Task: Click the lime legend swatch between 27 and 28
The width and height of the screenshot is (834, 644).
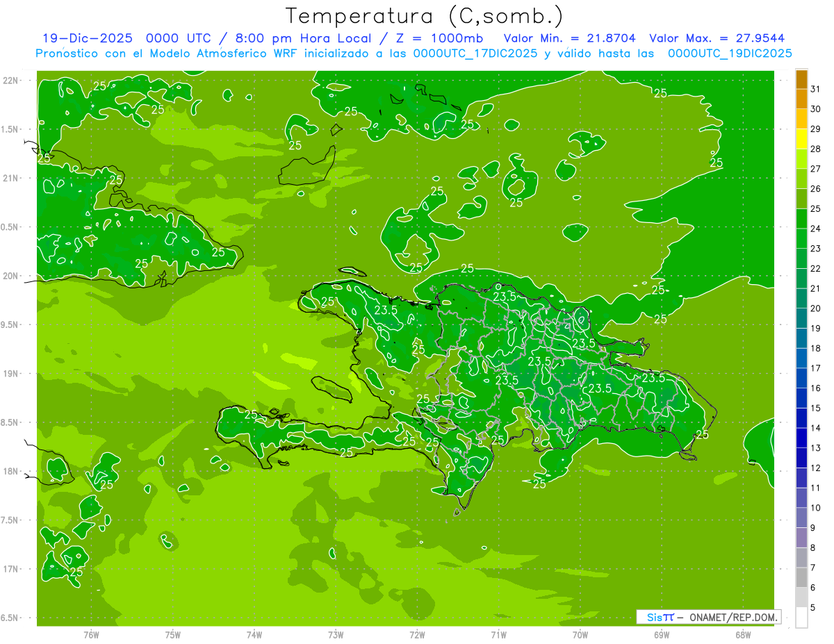Action: pos(801,158)
